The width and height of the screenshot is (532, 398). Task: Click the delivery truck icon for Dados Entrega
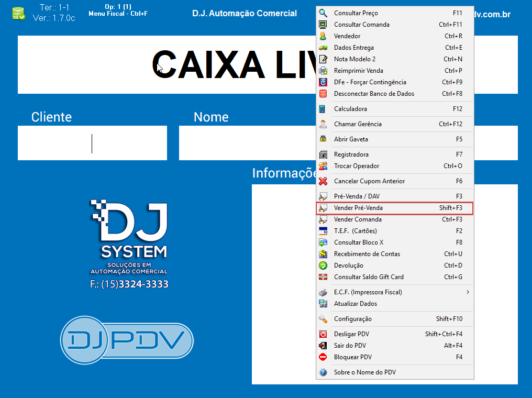(x=323, y=48)
